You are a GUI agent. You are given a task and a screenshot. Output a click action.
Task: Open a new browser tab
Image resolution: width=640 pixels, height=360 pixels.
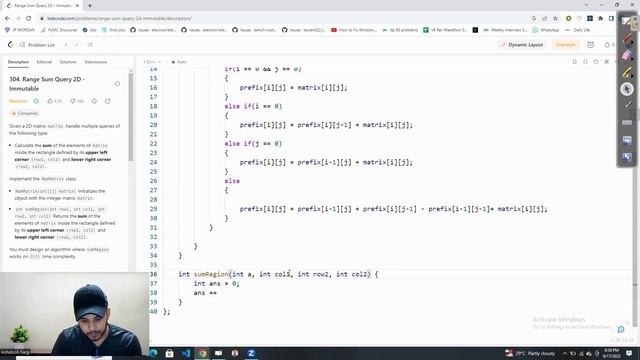coord(90,5)
